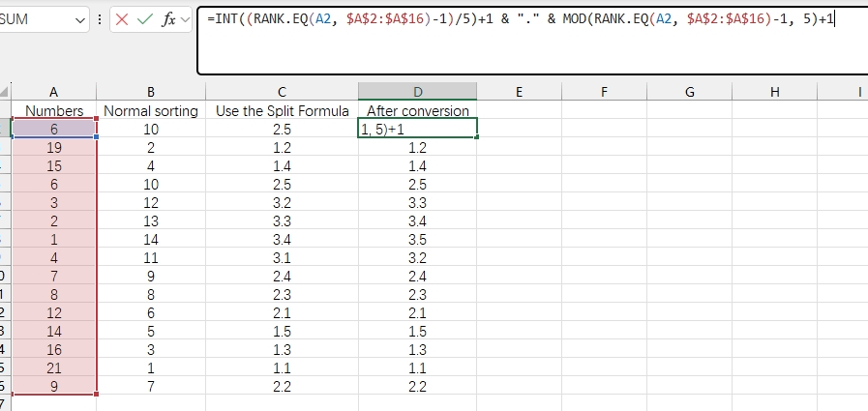Select the Split Formula column cell 1.5
868x411 pixels.
[282, 332]
